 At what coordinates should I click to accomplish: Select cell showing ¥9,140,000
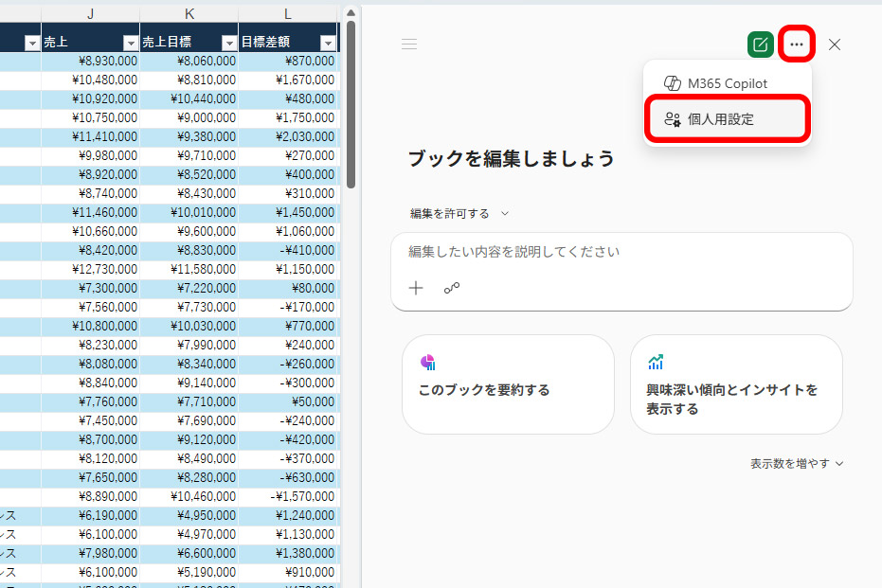click(189, 383)
